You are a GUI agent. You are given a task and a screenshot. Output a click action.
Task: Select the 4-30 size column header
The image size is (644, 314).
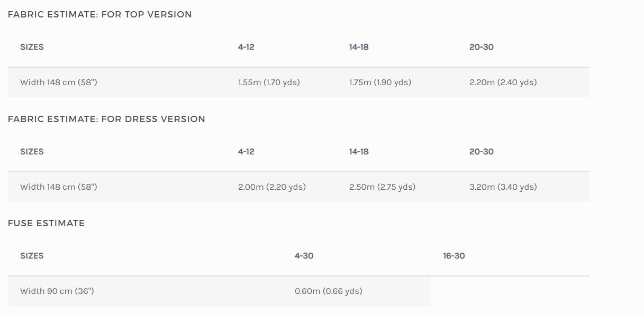click(x=304, y=256)
